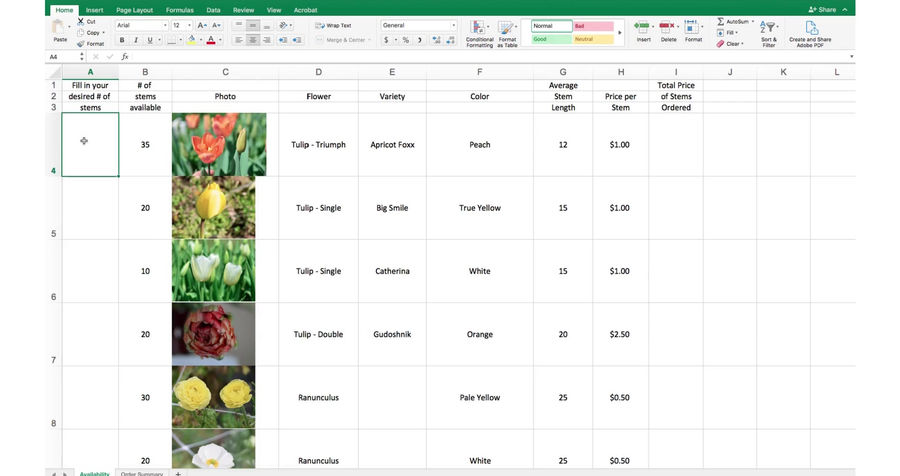Switch to the Data tab
Viewport: 900px width, 476px height.
coord(214,10)
